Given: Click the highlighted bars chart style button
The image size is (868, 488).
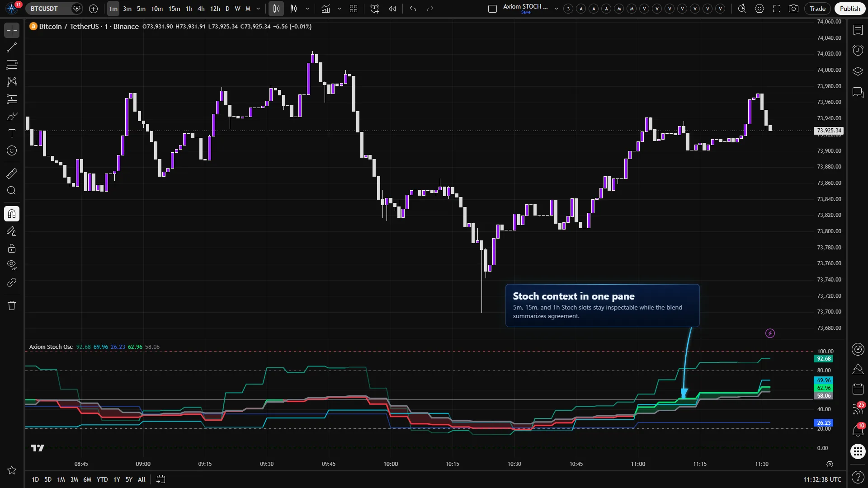Looking at the screenshot, I should click(x=276, y=9).
